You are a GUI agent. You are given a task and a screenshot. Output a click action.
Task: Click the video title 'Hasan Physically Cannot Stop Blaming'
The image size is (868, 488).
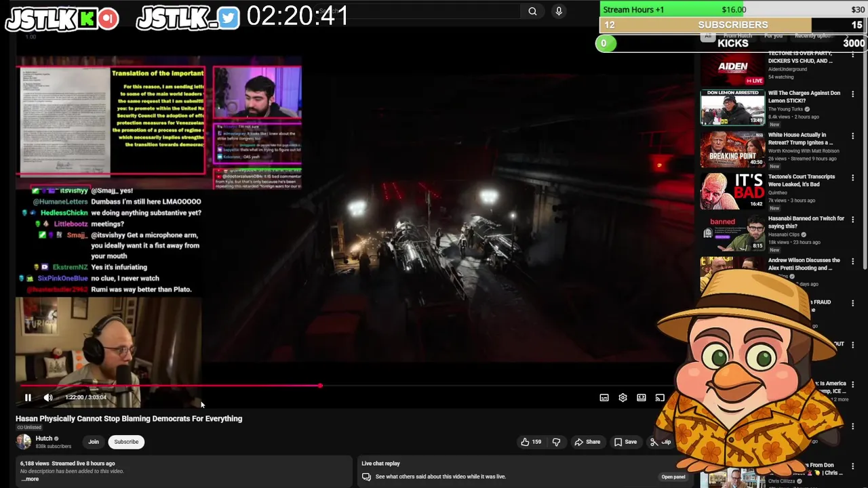click(x=129, y=419)
